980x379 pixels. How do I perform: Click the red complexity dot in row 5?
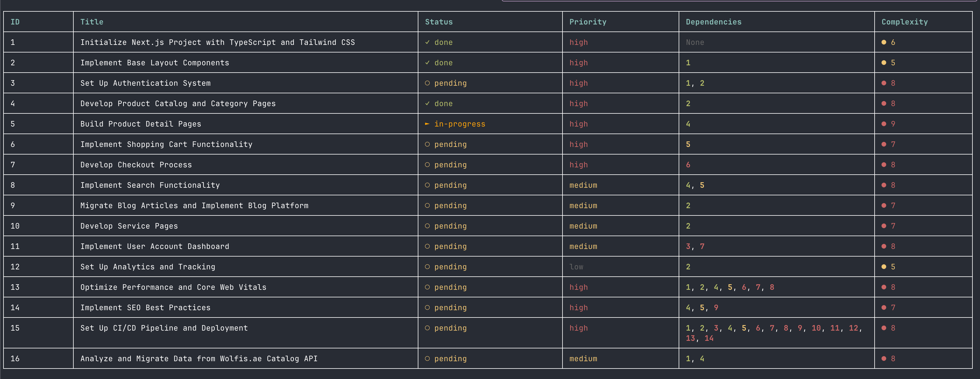[x=884, y=124]
